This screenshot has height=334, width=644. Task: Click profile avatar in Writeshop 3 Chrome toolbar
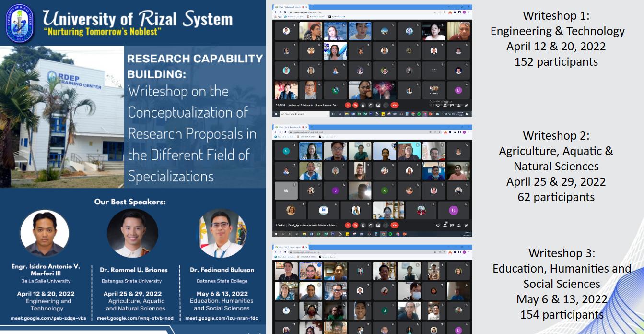click(464, 12)
